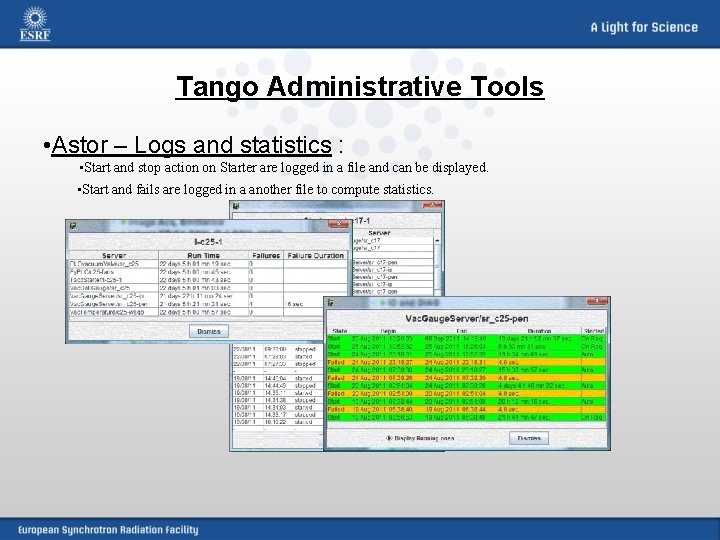The width and height of the screenshot is (720, 540).
Task: Select green row with duration 13 days 21 h
Action: pyautogui.click(x=467, y=338)
